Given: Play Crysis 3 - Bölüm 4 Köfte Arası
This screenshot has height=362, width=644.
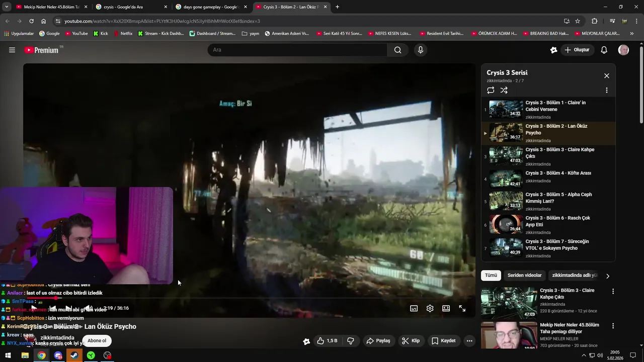Looking at the screenshot, I should (548, 178).
